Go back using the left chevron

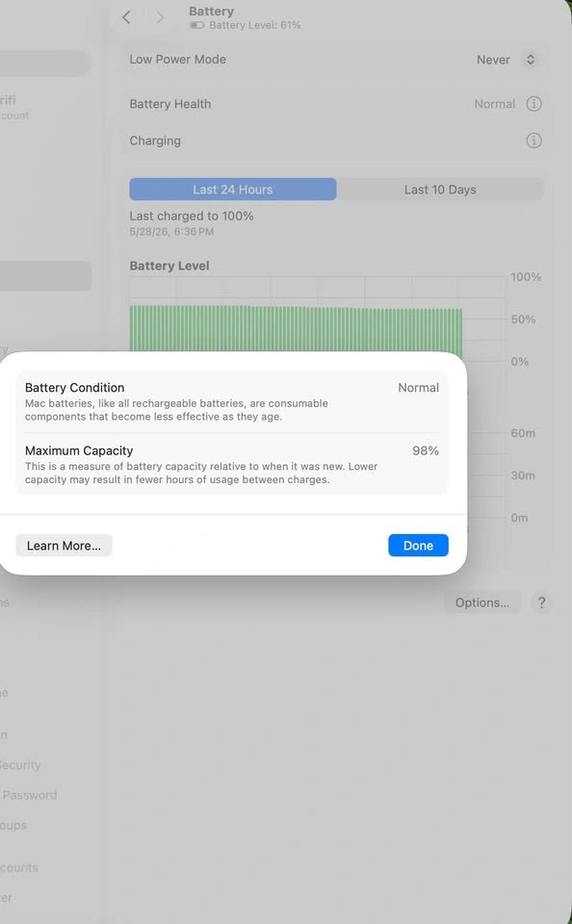pos(126,17)
